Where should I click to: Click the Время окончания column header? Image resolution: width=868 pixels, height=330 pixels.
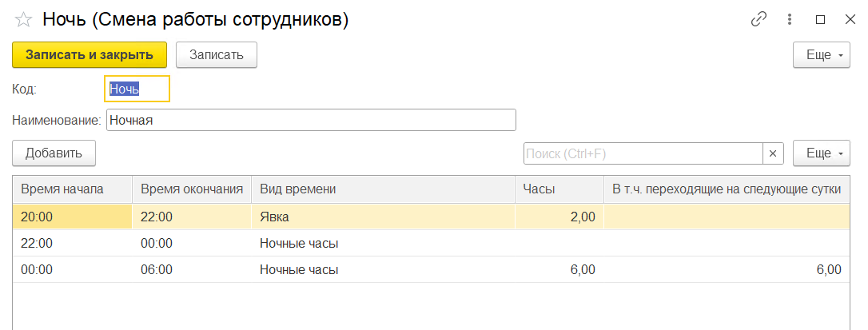pyautogui.click(x=191, y=189)
